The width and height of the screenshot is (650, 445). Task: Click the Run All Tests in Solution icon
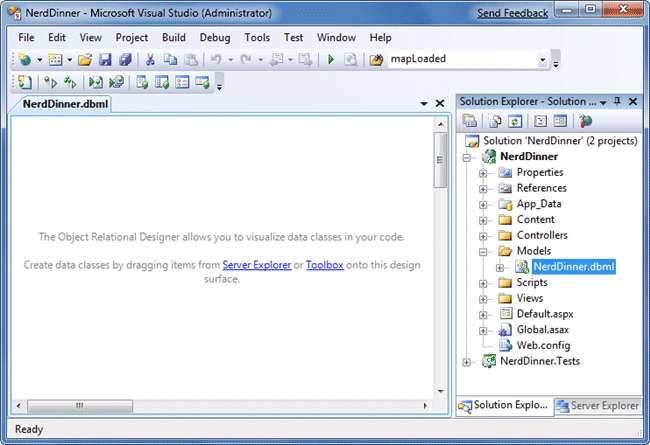(x=70, y=82)
